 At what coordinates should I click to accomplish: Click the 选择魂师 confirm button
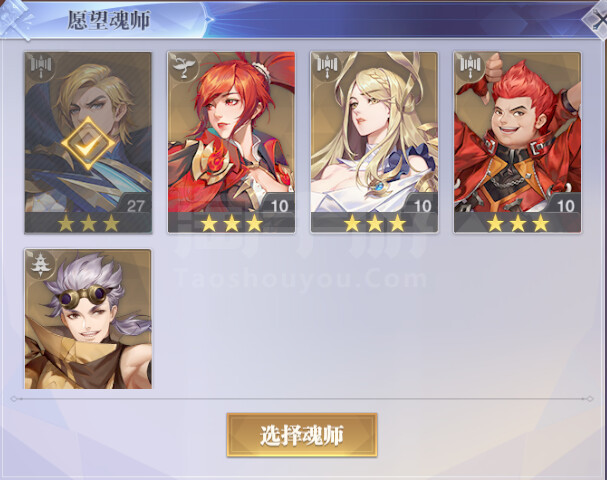coord(302,435)
